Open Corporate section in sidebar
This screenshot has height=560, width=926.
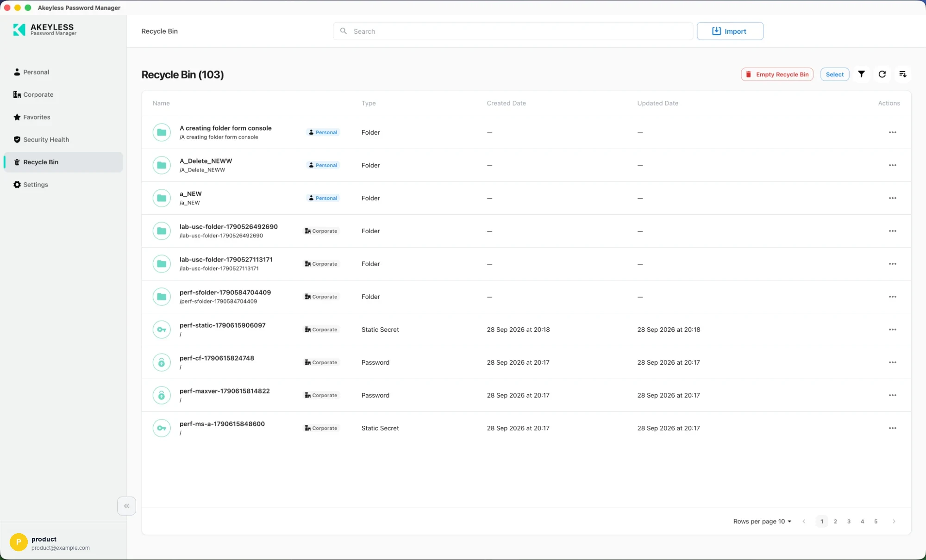pyautogui.click(x=63, y=94)
